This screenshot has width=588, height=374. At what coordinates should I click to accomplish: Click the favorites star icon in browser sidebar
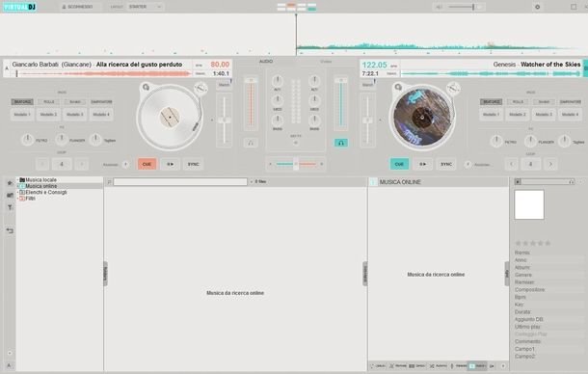[10, 183]
